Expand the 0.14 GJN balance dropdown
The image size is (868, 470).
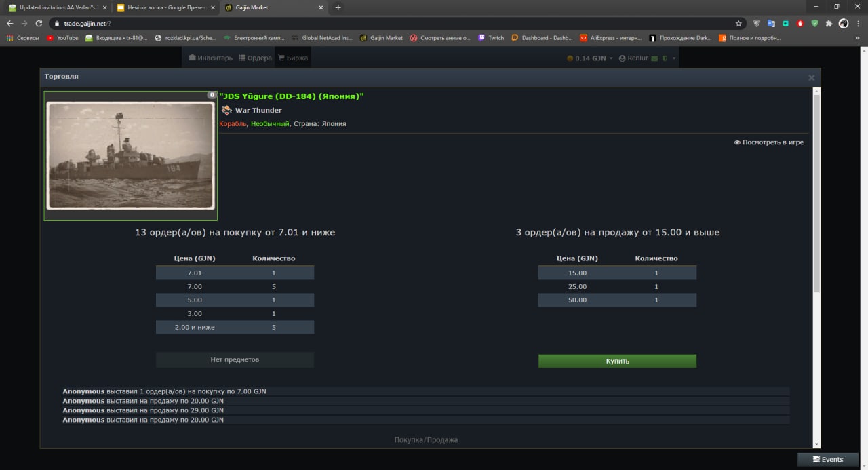[x=590, y=58]
